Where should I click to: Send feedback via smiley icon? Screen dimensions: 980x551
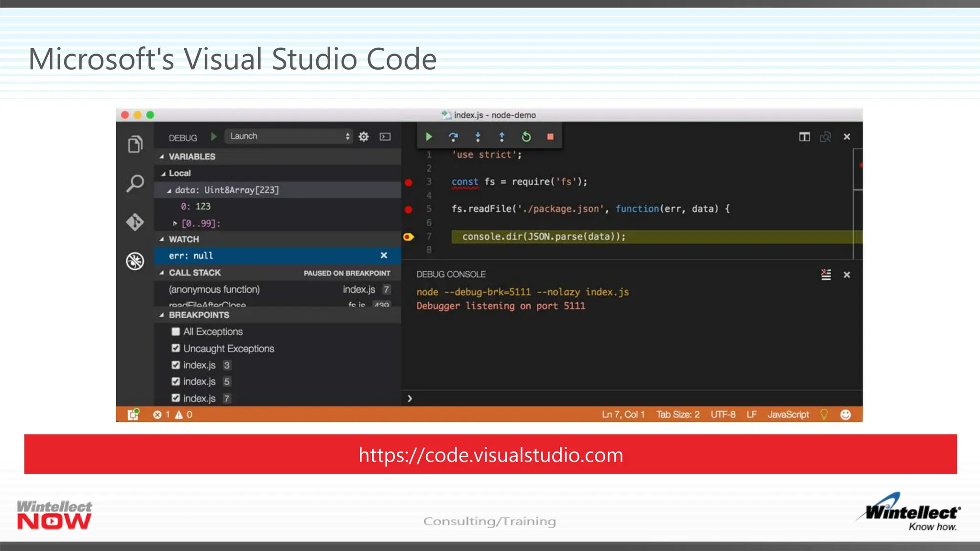(x=846, y=415)
